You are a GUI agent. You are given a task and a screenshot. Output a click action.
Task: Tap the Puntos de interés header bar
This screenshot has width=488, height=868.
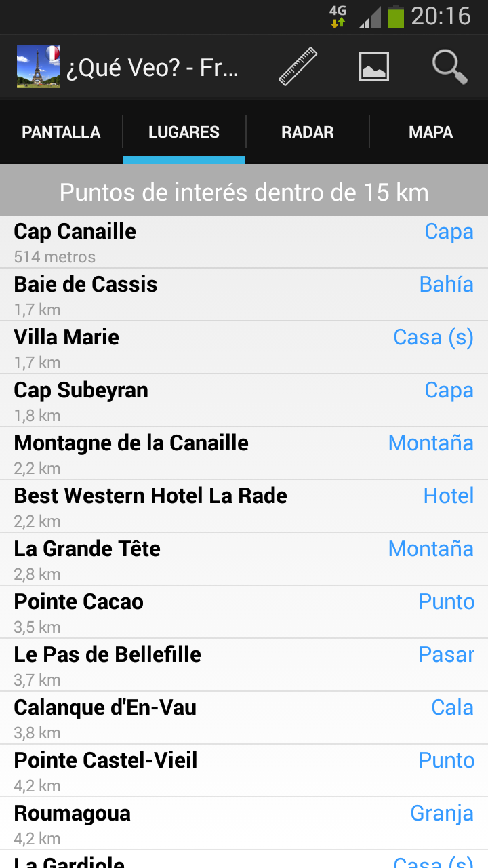(x=244, y=192)
